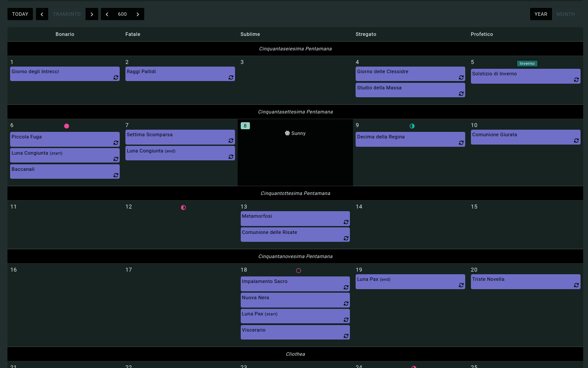
Task: Advance to the next year after 600
Action: (138, 14)
